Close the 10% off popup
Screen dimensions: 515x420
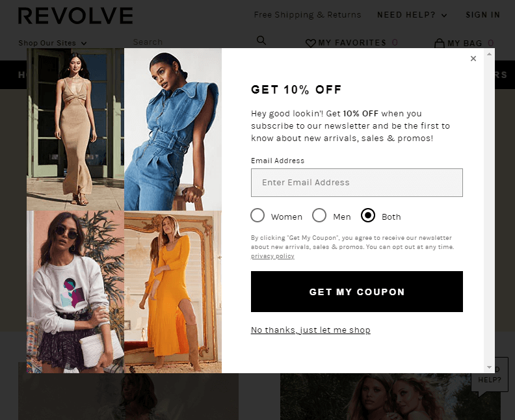(x=473, y=59)
